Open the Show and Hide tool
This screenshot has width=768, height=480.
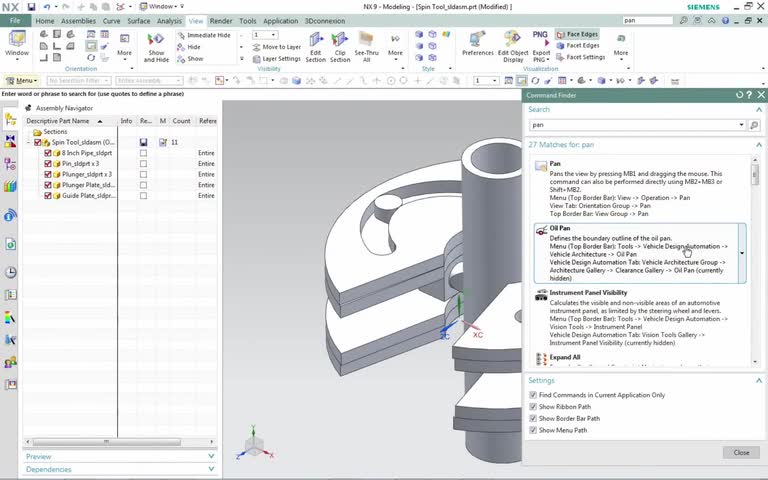156,47
